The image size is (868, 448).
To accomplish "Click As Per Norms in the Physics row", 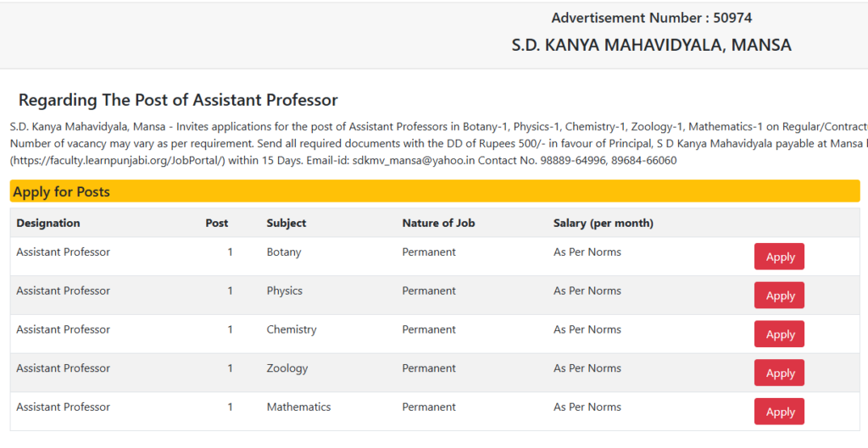I will click(x=587, y=291).
